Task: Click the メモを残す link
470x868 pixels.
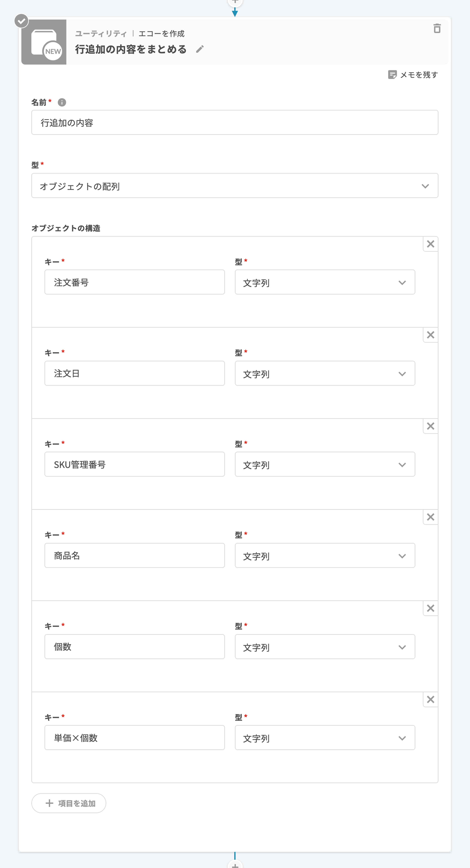Action: [419, 75]
